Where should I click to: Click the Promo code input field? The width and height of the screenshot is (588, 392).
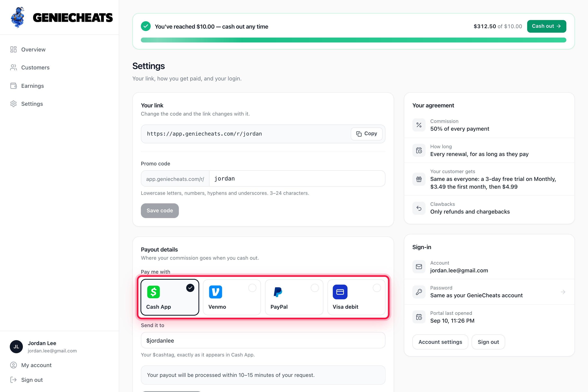pos(297,178)
